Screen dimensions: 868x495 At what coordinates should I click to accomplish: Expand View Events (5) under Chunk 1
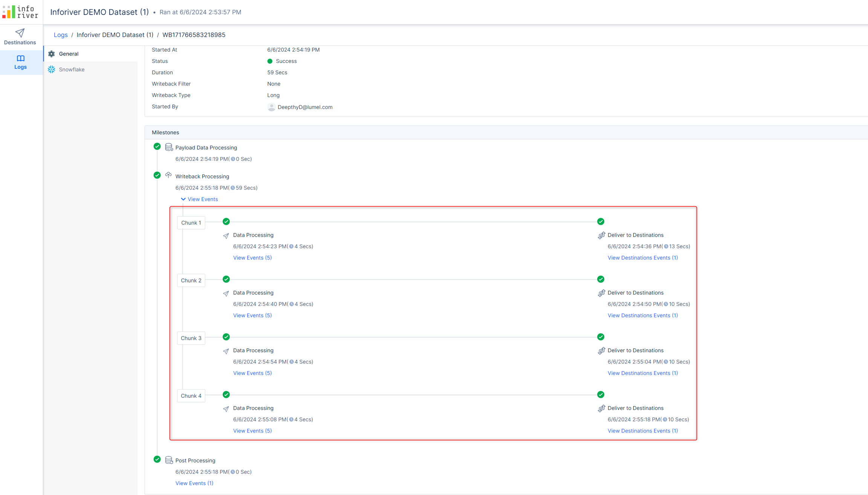tap(252, 258)
